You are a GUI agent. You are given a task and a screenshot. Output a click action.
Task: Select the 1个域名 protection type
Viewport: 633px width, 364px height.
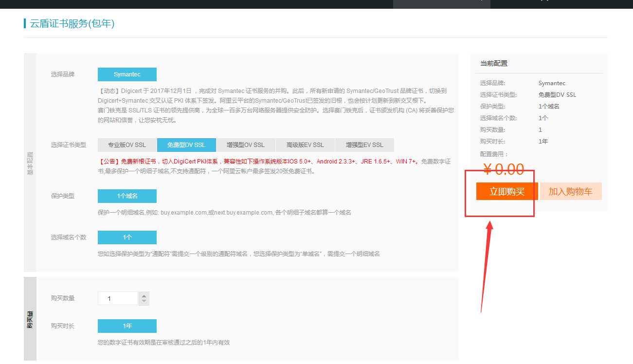point(127,196)
